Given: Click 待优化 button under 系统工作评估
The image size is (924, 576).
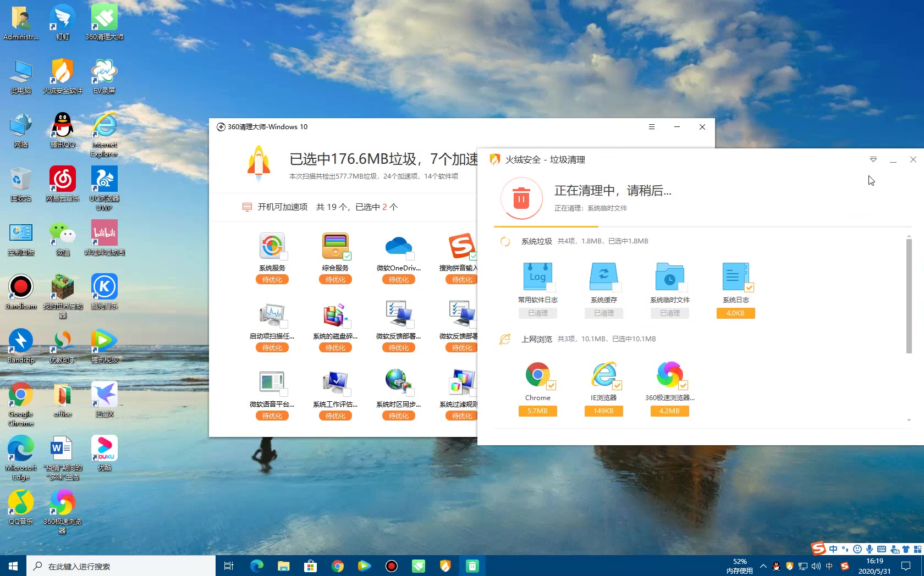Looking at the screenshot, I should click(x=335, y=416).
